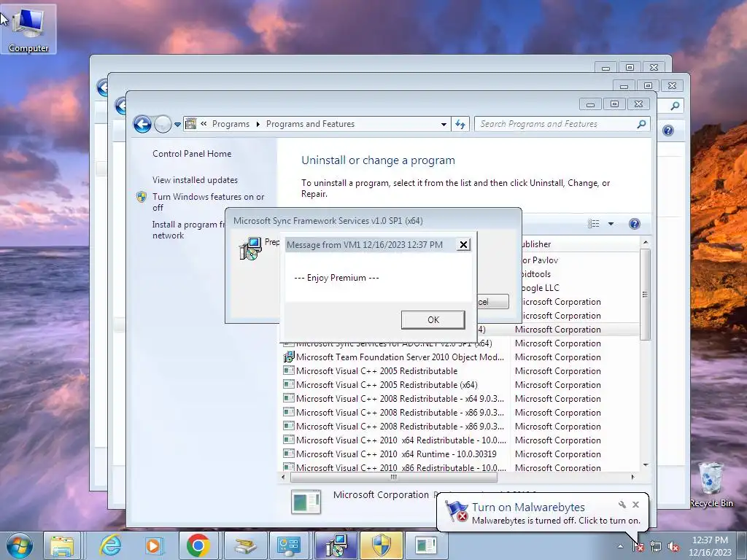747x560 pixels.
Task: Click the help icon in the second window behind
Action: 668,131
